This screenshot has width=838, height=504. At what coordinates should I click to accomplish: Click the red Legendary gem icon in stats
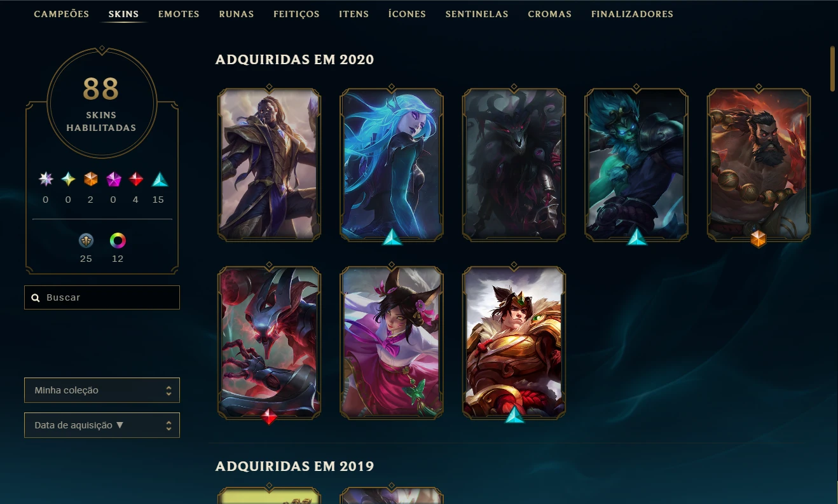[137, 180]
